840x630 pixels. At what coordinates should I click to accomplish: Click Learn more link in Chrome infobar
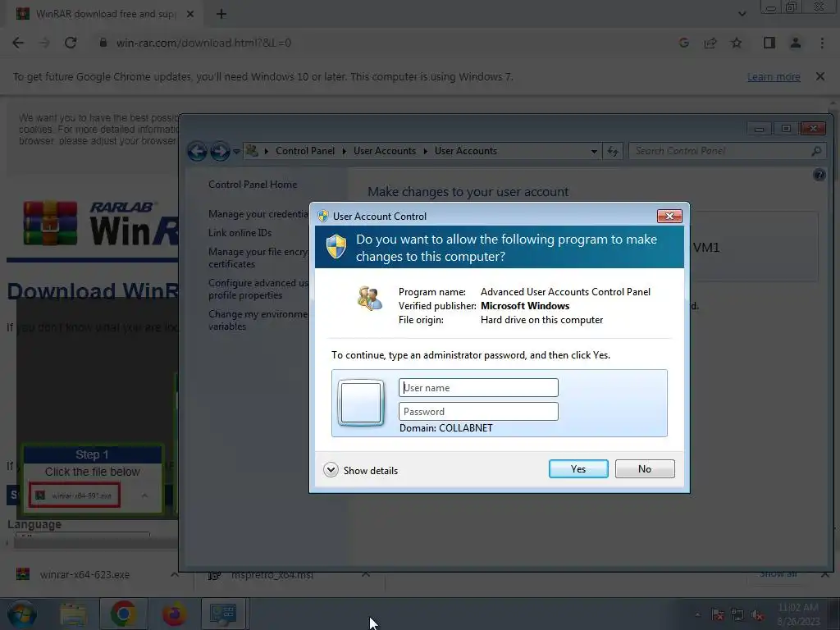[774, 76]
